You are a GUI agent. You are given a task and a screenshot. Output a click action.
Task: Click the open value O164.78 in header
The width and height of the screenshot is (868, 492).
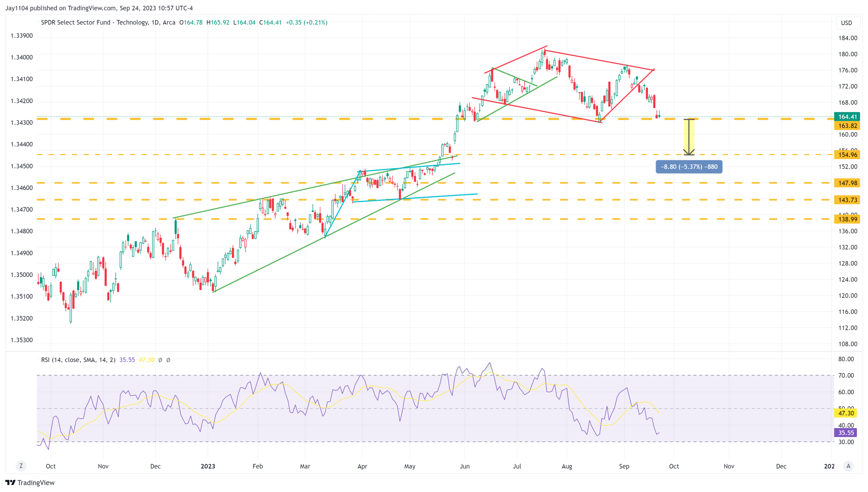[x=191, y=22]
